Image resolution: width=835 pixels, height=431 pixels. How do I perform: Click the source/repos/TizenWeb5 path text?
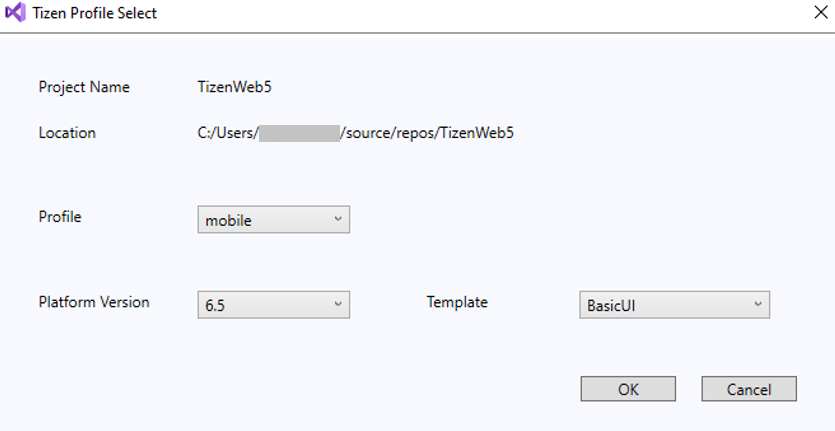tap(428, 133)
